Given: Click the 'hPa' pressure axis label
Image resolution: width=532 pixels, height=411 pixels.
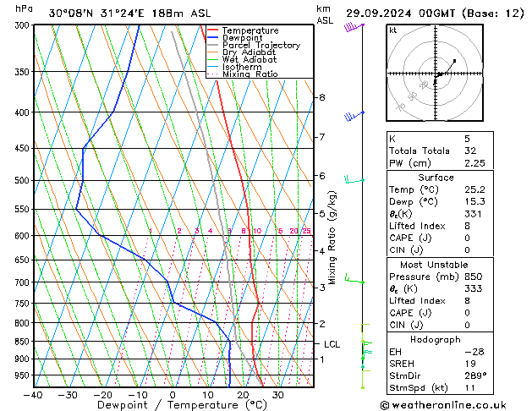Looking at the screenshot, I should [x=24, y=8].
